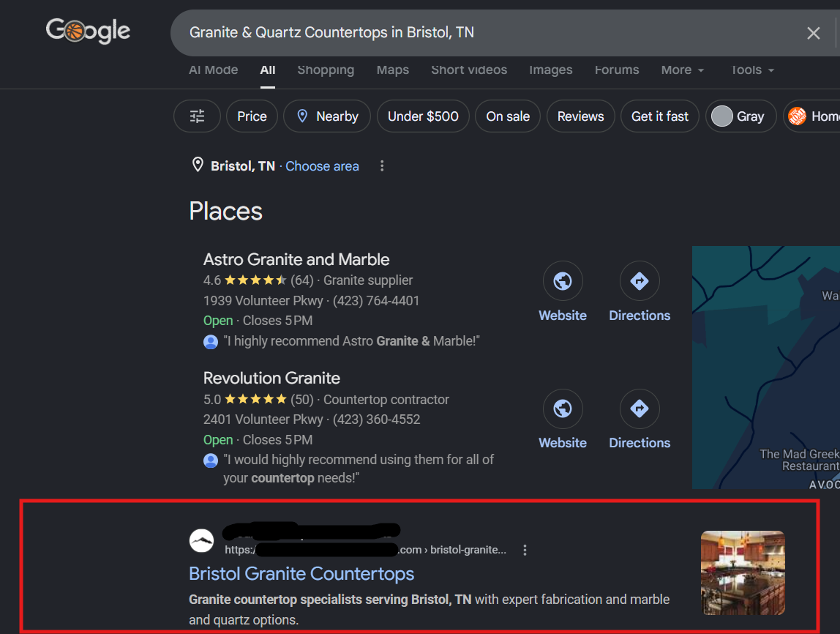Open the three-dot menu beside the bristol-granite URL
This screenshot has width=840, height=634.
point(525,550)
